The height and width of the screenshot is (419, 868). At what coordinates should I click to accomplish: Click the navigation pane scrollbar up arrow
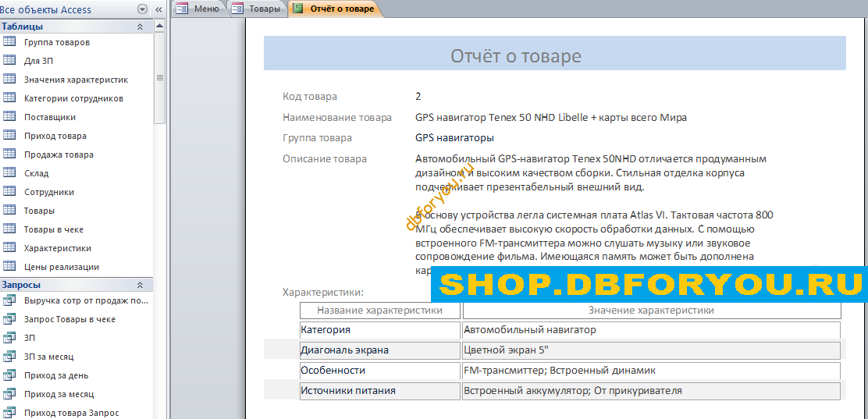click(159, 26)
